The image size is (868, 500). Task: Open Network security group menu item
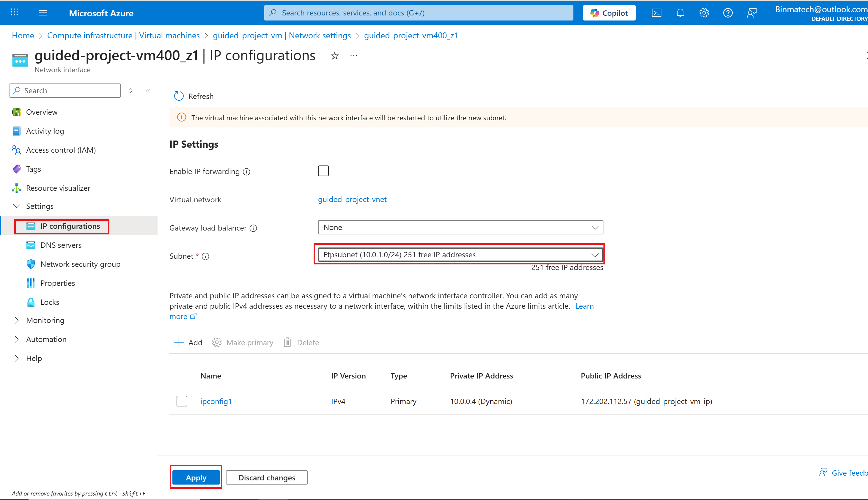(80, 264)
